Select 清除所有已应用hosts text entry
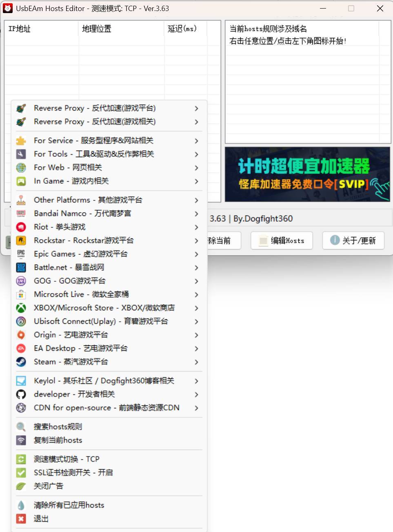This screenshot has width=393, height=532. click(x=69, y=505)
